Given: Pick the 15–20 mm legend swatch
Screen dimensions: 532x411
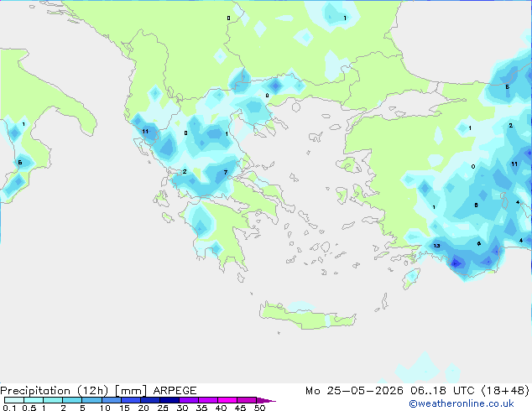Looking at the screenshot, I should 131,400.
